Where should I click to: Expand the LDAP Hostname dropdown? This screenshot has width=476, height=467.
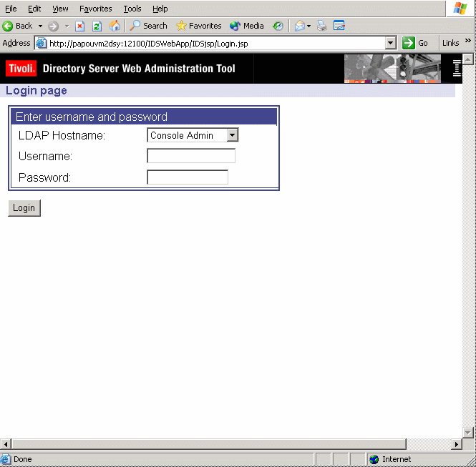(232, 135)
